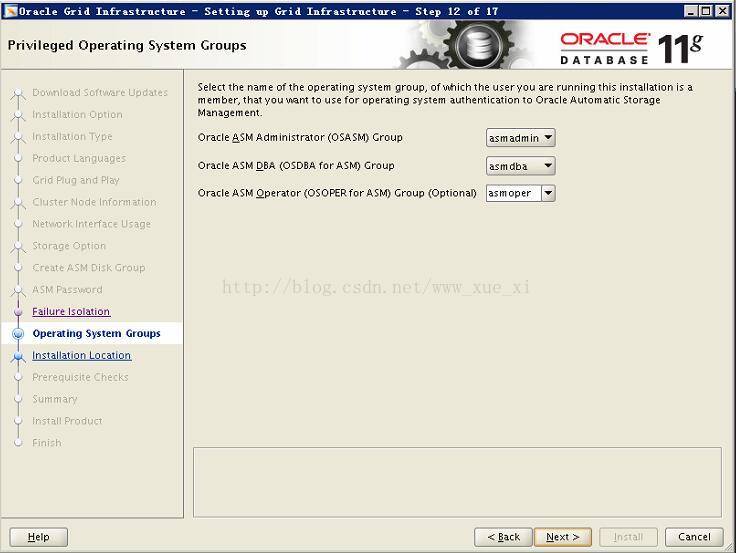Click the Oracle ASM Administrator (OSASM) Group label
The width and height of the screenshot is (736, 553).
[x=300, y=138]
